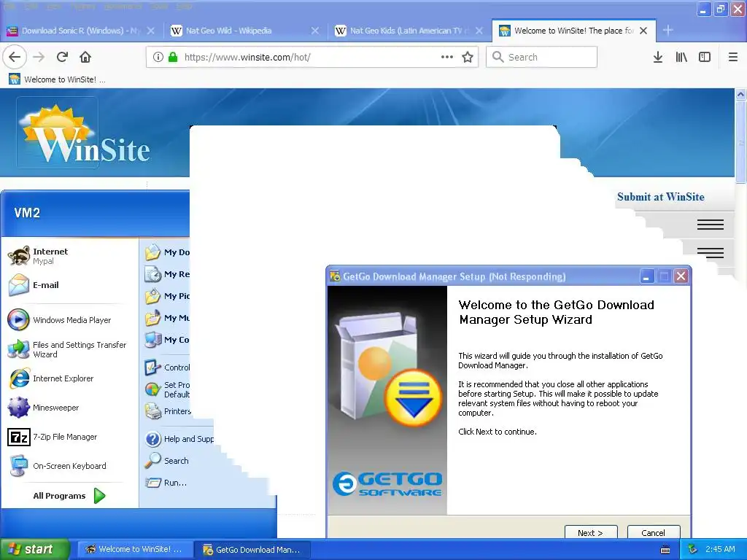747x560 pixels.
Task: Expand All Programs menu
Action: 69,496
